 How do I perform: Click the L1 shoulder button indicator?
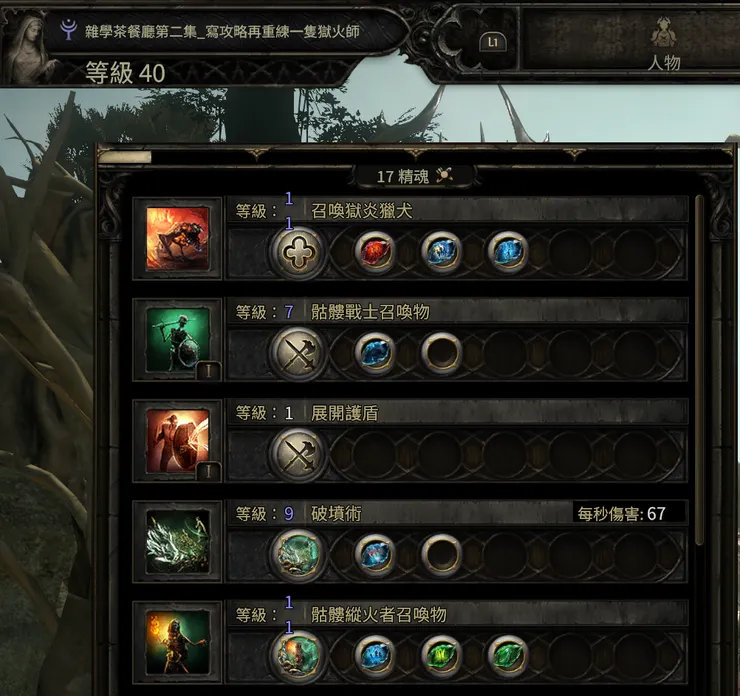pos(493,42)
